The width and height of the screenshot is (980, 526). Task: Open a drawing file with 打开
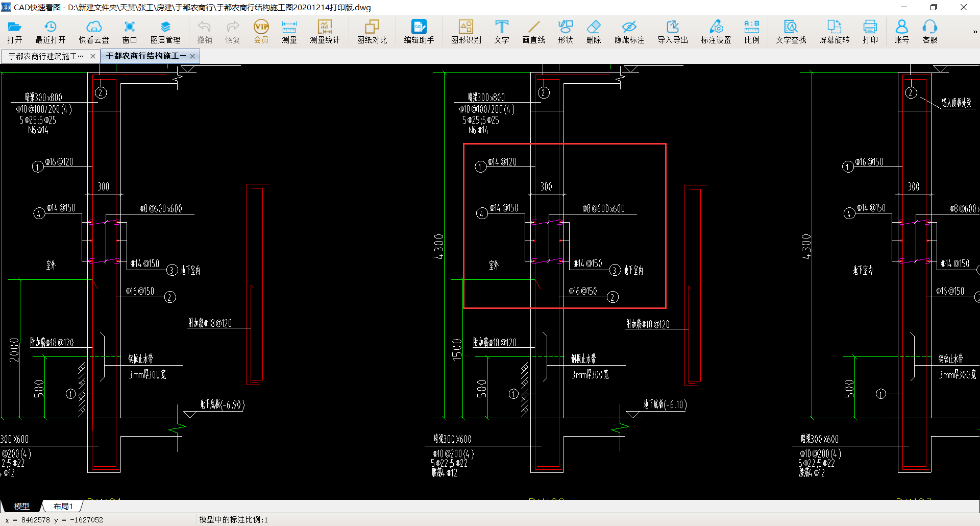click(15, 32)
